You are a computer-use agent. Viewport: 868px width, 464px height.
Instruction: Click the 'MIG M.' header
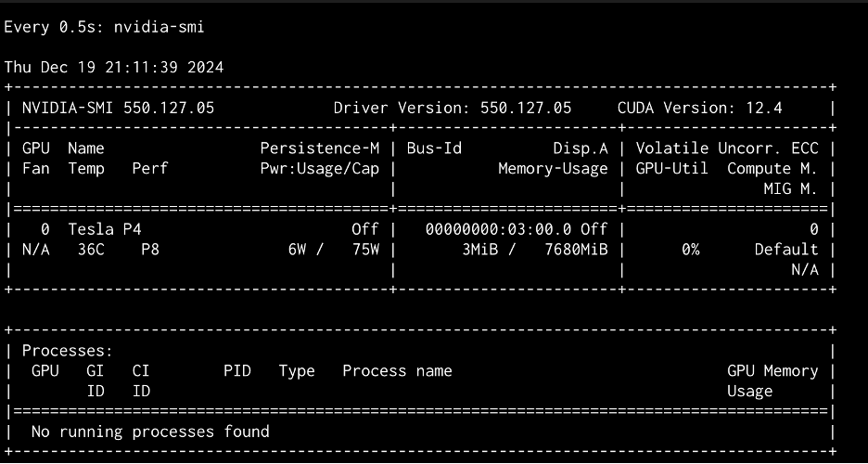pos(790,188)
